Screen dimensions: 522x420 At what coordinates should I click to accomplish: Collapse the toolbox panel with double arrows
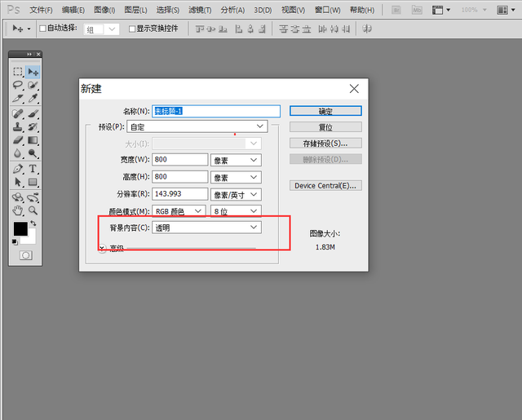[x=29, y=54]
